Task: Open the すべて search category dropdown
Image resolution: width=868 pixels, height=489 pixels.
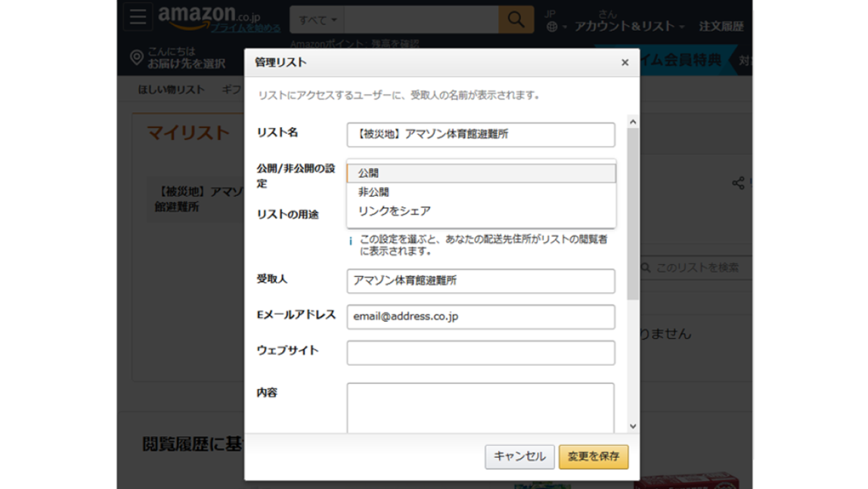Action: (317, 20)
